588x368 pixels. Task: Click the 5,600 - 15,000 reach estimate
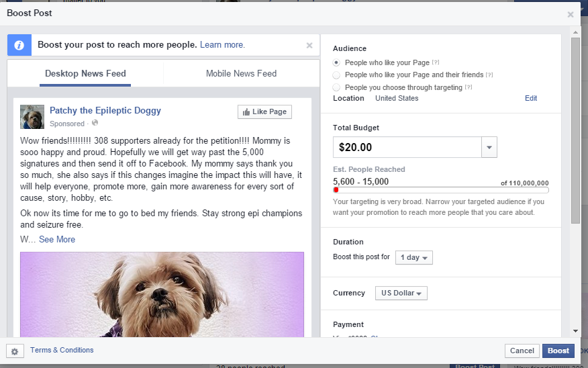[360, 181]
